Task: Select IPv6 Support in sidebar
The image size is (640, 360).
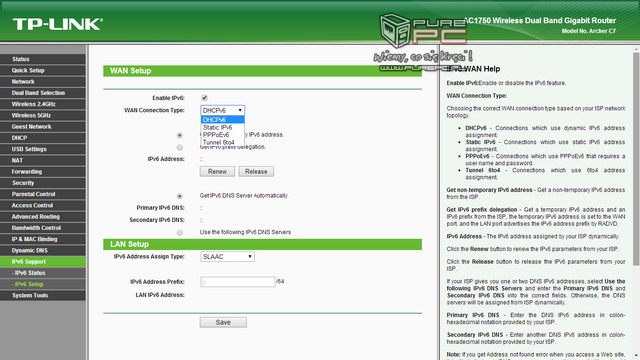Action: tap(43, 262)
